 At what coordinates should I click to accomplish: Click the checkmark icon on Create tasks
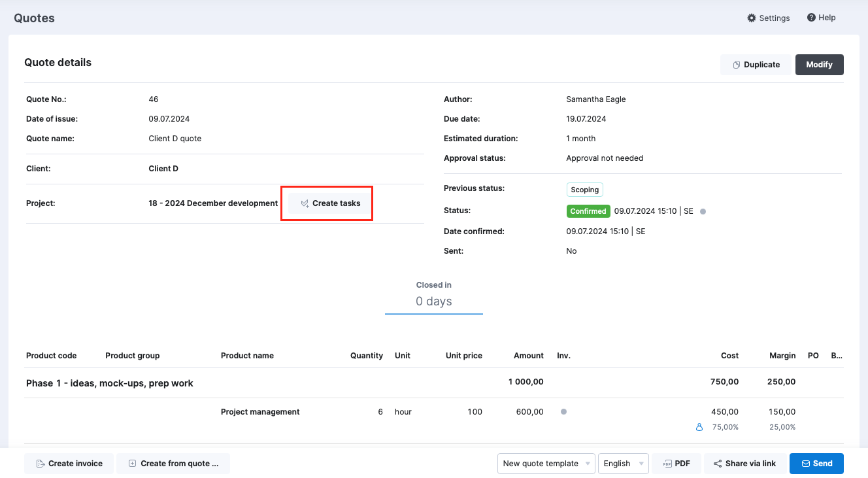304,203
